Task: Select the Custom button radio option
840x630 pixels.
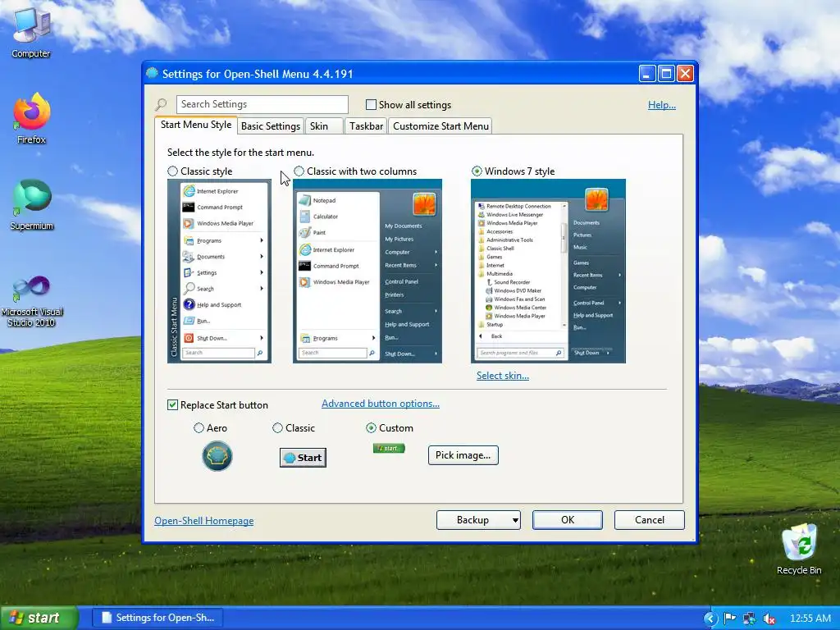Action: click(371, 428)
